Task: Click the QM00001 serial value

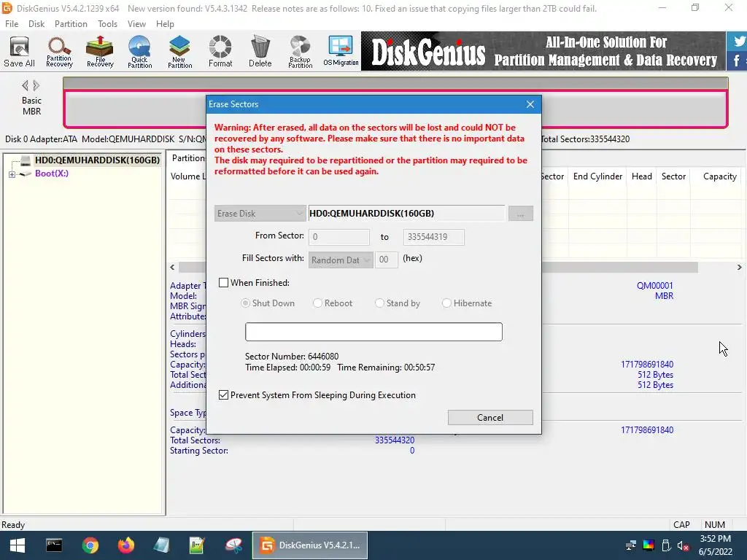Action: 654,286
